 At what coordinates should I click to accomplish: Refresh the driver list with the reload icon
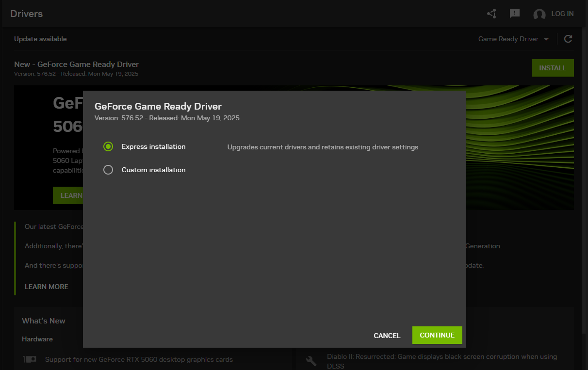pos(568,39)
